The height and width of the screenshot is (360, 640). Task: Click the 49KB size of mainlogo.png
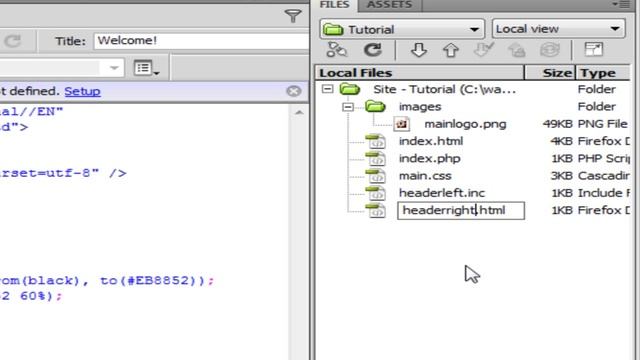tap(558, 124)
